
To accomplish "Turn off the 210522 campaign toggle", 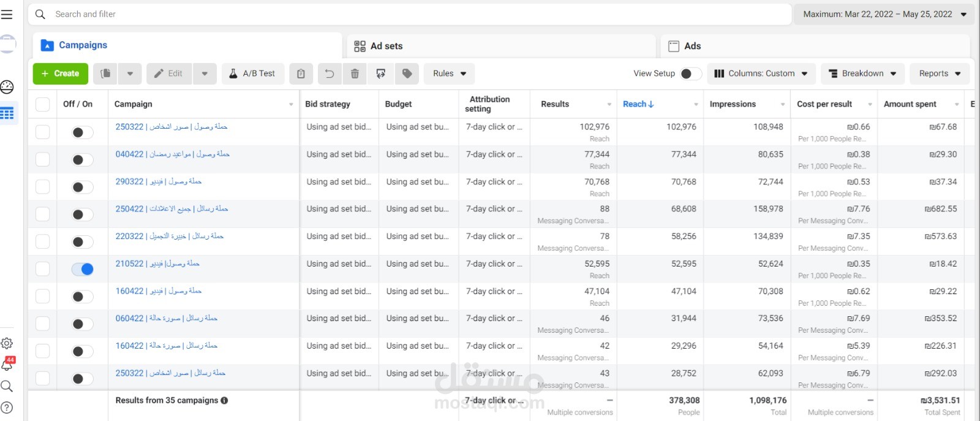I will (x=83, y=269).
